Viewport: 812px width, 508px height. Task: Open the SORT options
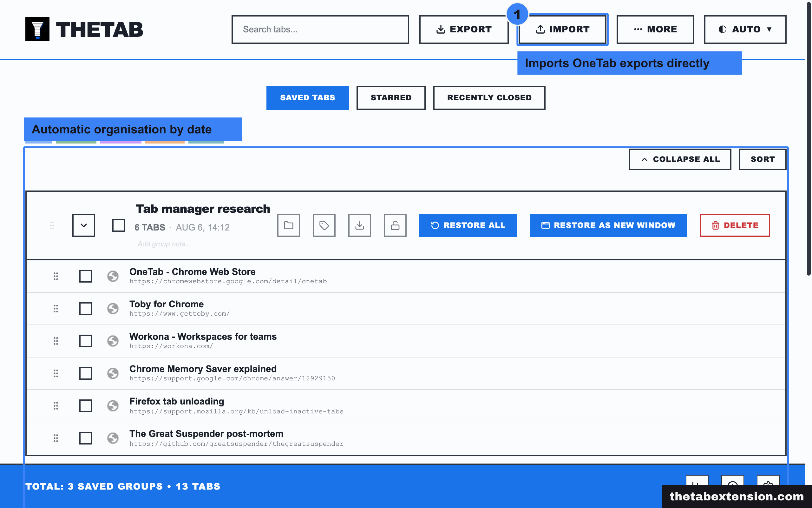tap(762, 159)
